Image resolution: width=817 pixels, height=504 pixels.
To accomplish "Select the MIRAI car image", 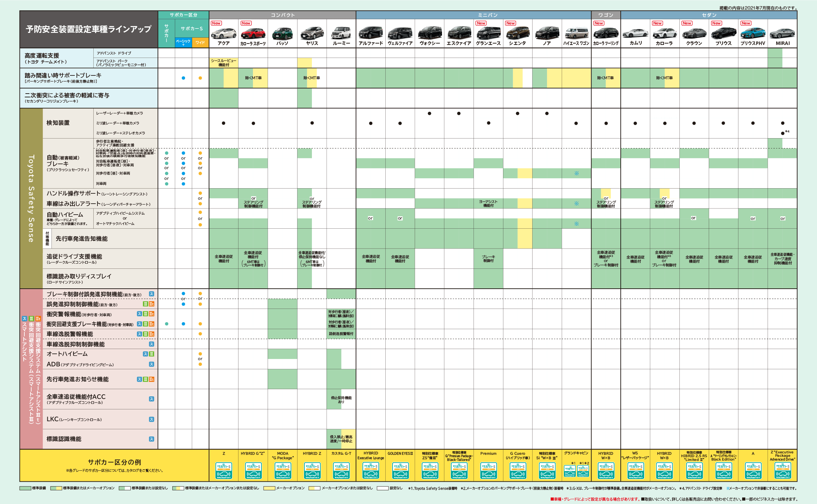I will click(x=783, y=33).
